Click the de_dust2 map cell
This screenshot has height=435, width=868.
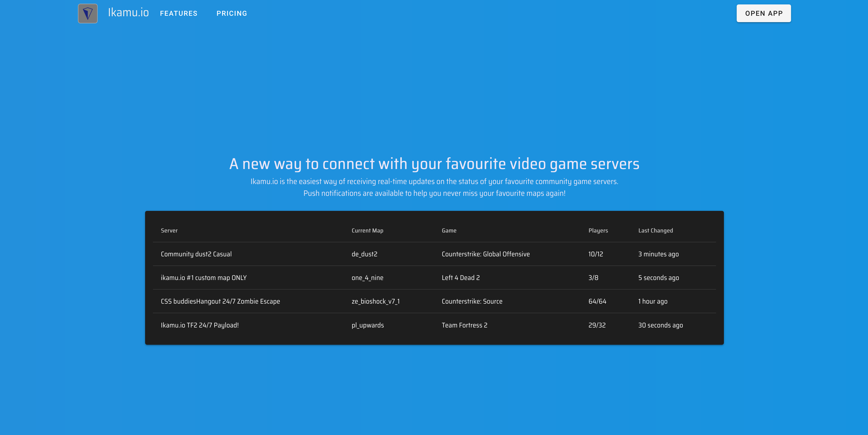tap(364, 254)
